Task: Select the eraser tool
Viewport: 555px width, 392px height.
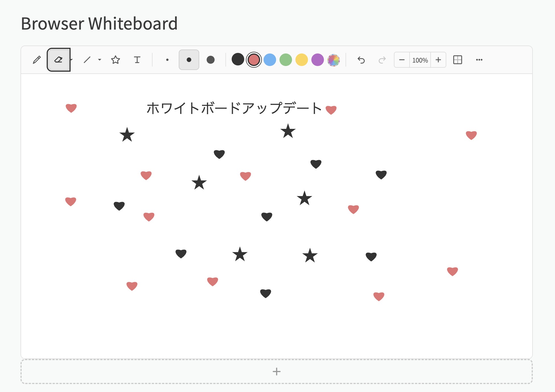Action: (x=58, y=60)
